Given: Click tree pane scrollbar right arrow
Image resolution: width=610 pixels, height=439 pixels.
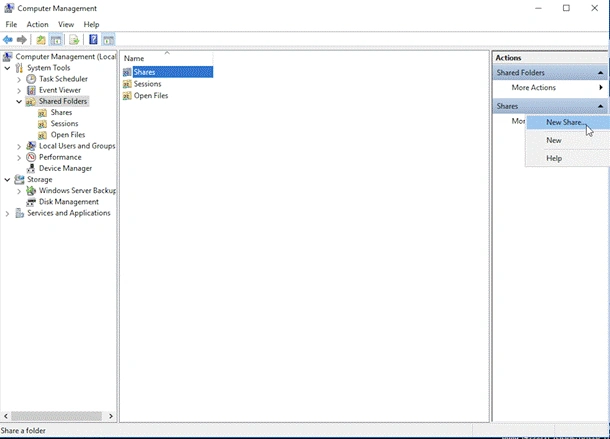Looking at the screenshot, I should coord(111,416).
